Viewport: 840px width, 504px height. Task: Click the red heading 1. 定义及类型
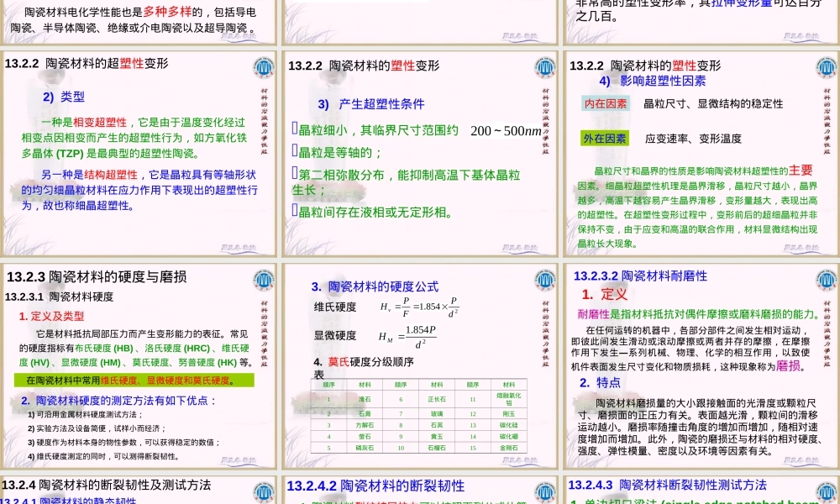pyautogui.click(x=51, y=316)
